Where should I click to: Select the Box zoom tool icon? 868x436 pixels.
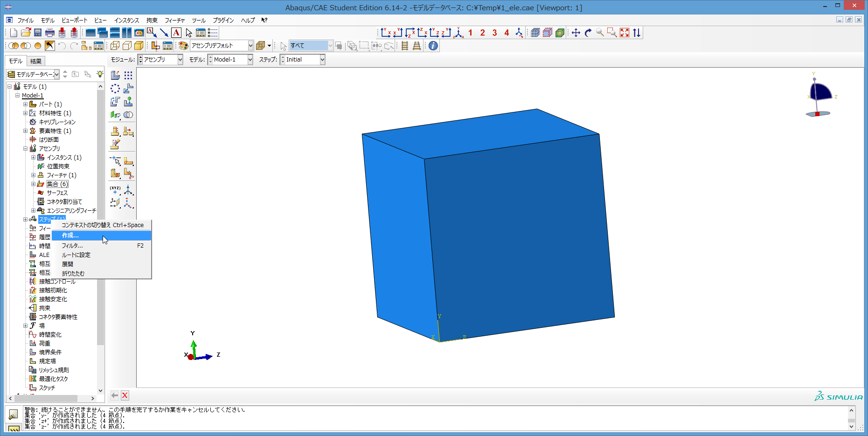click(x=612, y=33)
